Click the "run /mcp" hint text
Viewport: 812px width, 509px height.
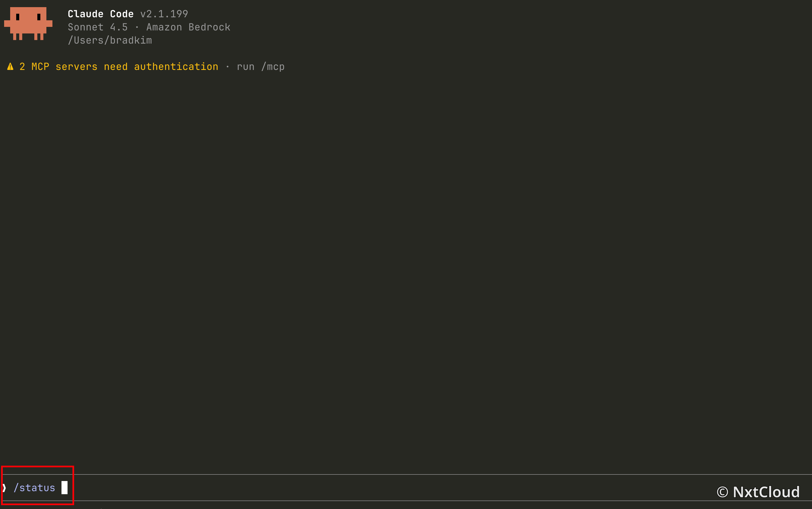click(261, 67)
